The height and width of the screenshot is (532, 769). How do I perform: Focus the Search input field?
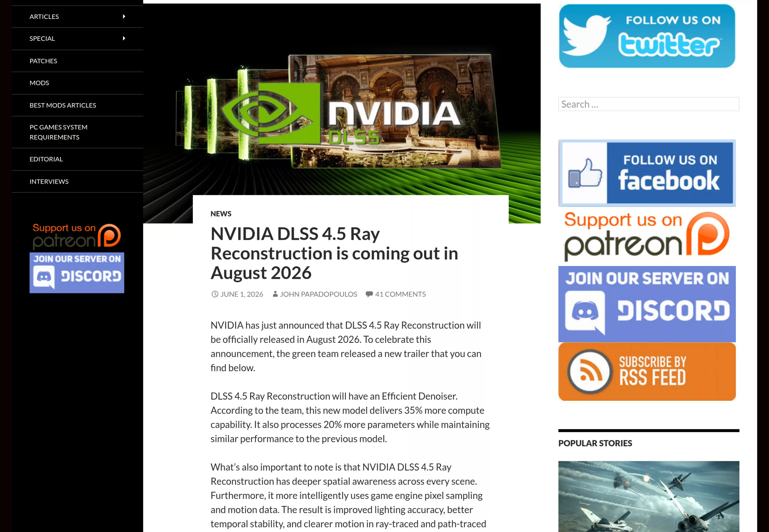point(649,104)
